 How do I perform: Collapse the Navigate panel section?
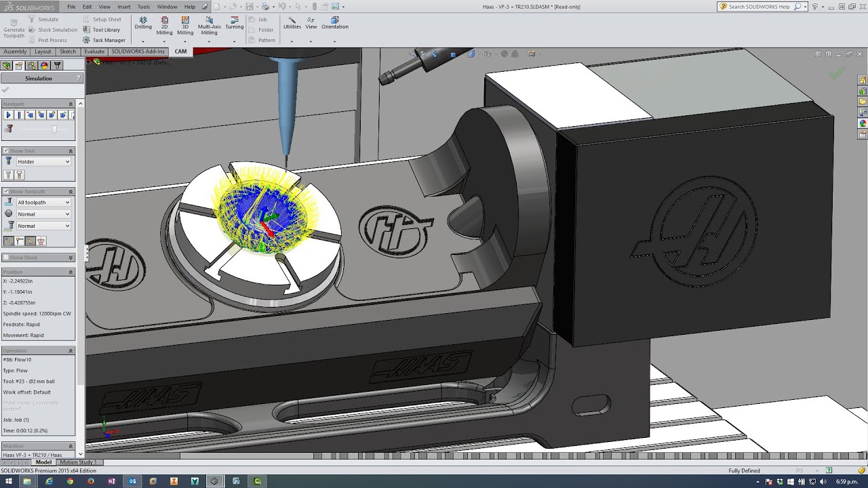point(71,104)
